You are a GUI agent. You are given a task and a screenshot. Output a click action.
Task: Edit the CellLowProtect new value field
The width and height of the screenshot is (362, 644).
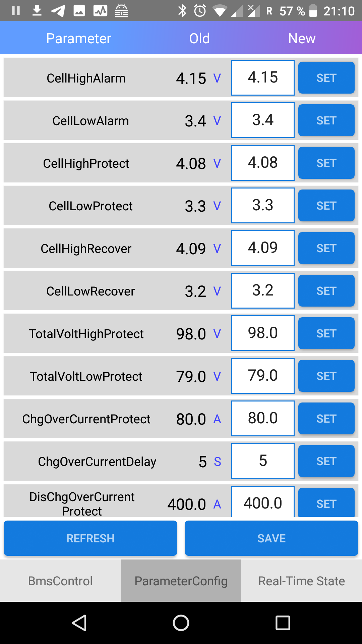coord(263,205)
